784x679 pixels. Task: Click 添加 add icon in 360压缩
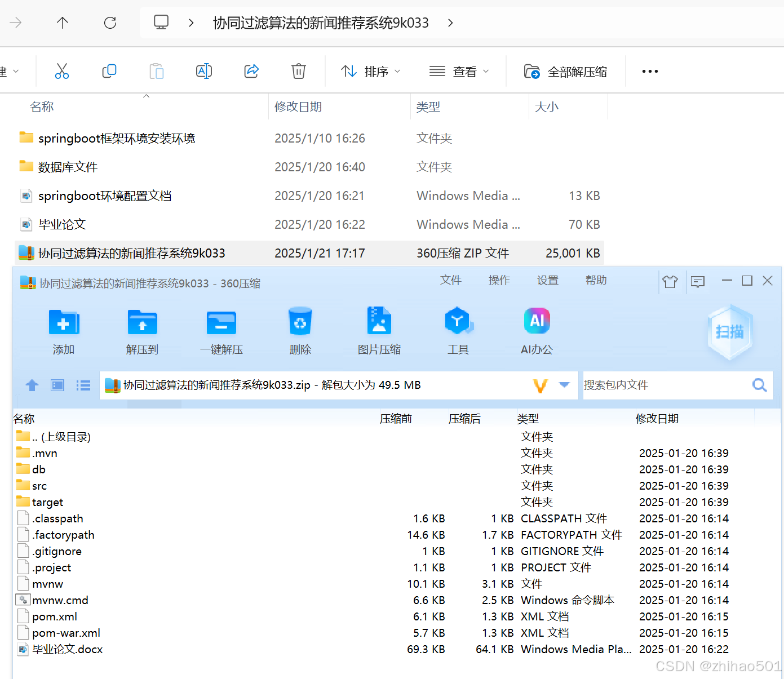coord(64,331)
